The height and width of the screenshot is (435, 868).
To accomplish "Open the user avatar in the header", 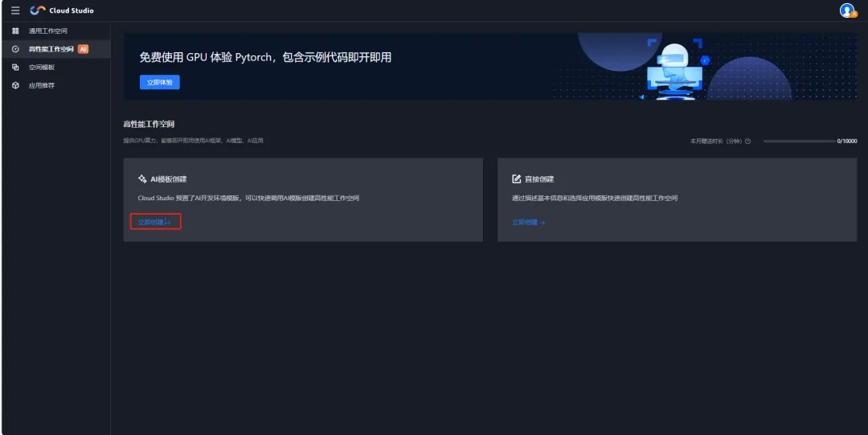I will tap(848, 10).
